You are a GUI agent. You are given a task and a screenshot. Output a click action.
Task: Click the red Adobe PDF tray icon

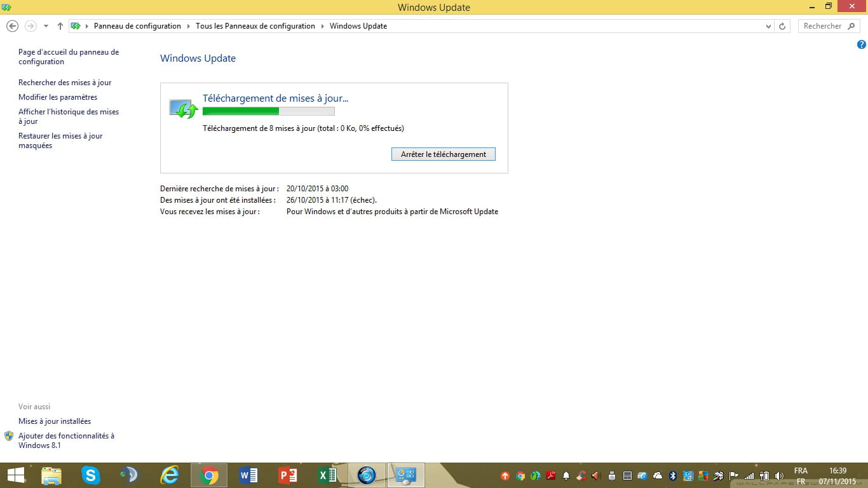tap(551, 475)
